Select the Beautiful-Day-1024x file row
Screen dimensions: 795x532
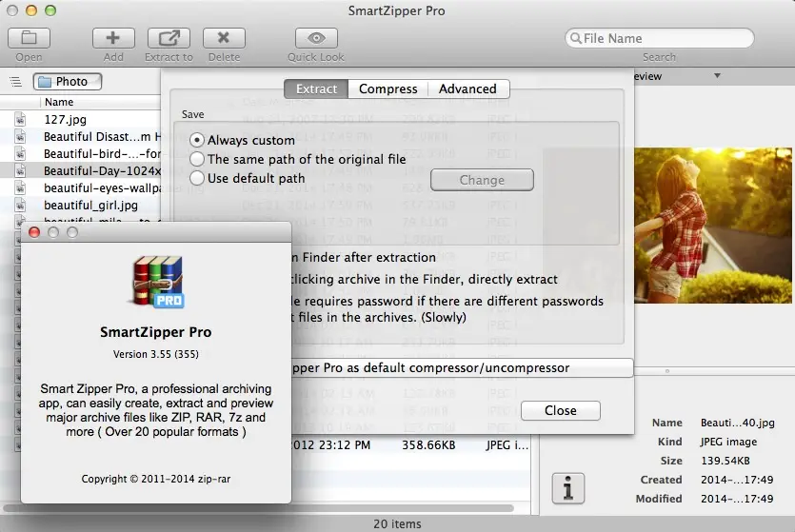pos(80,170)
